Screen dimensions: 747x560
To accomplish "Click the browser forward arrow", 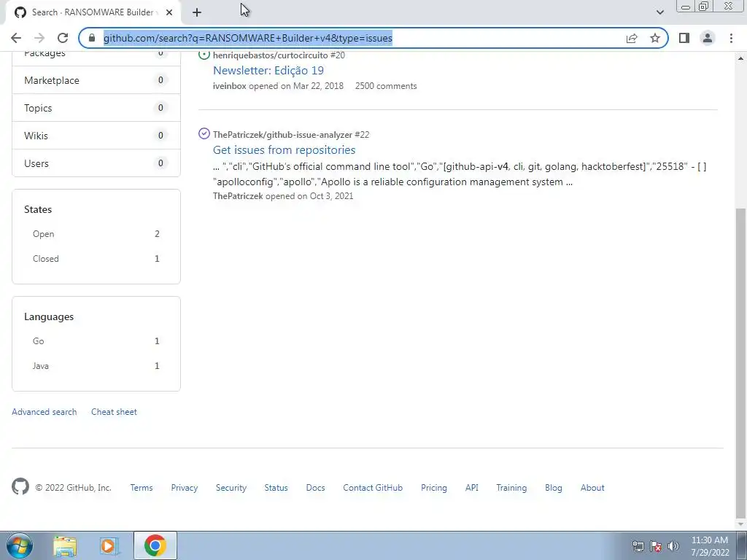I will 39,38.
